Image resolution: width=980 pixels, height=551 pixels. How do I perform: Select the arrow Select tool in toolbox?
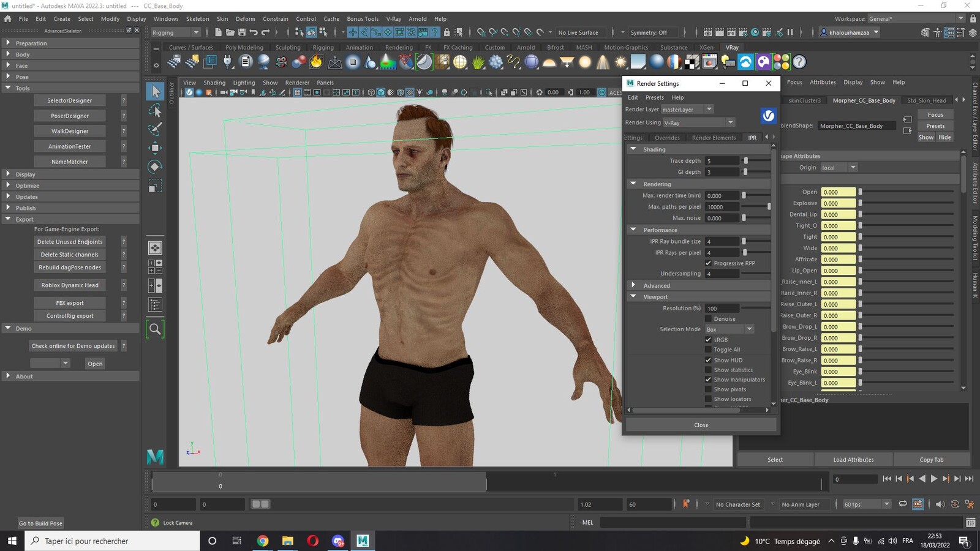pyautogui.click(x=156, y=92)
